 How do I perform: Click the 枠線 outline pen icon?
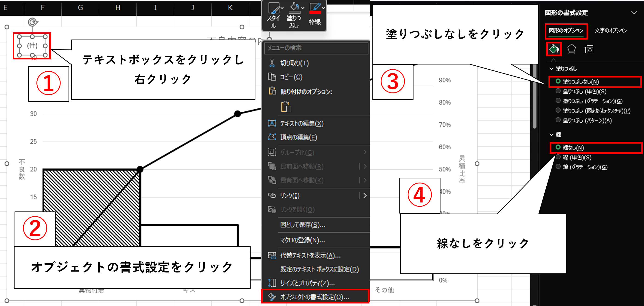coord(315,8)
